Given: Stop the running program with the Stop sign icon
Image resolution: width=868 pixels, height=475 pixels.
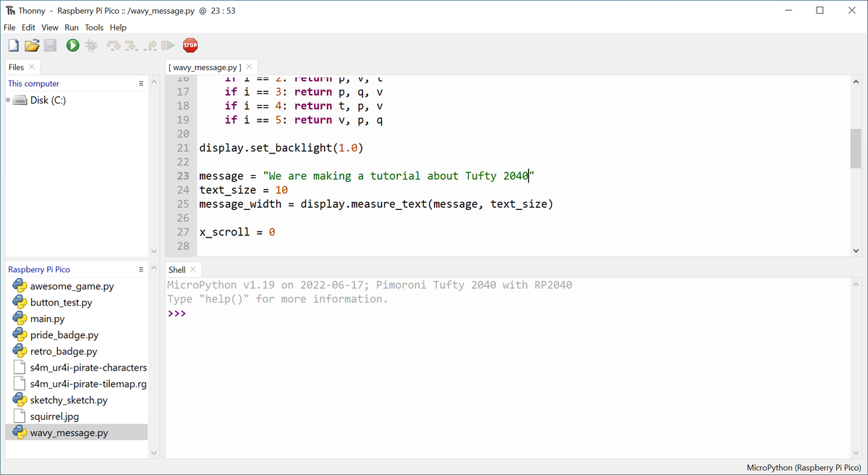Looking at the screenshot, I should click(190, 45).
